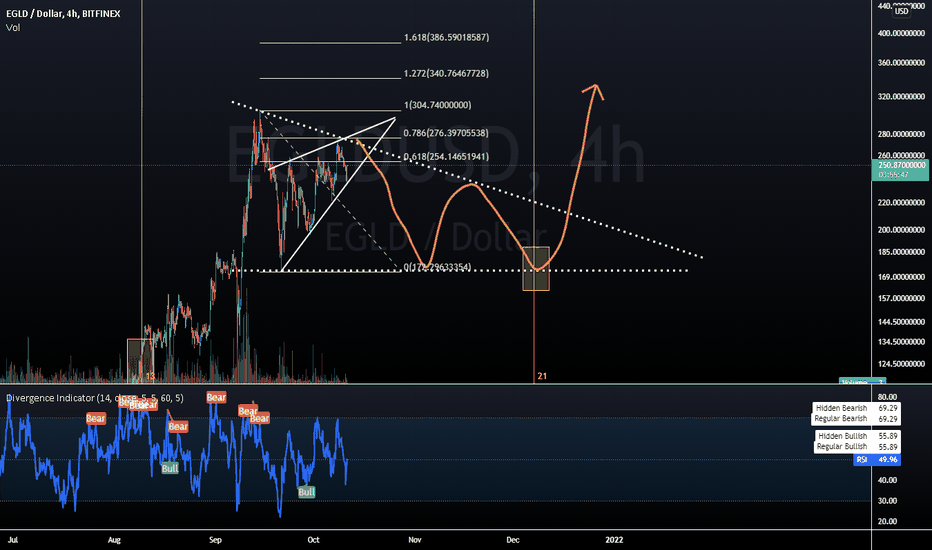This screenshot has width=932, height=550.
Task: Click the Regular Bullish 55.89 label
Action: tap(857, 447)
